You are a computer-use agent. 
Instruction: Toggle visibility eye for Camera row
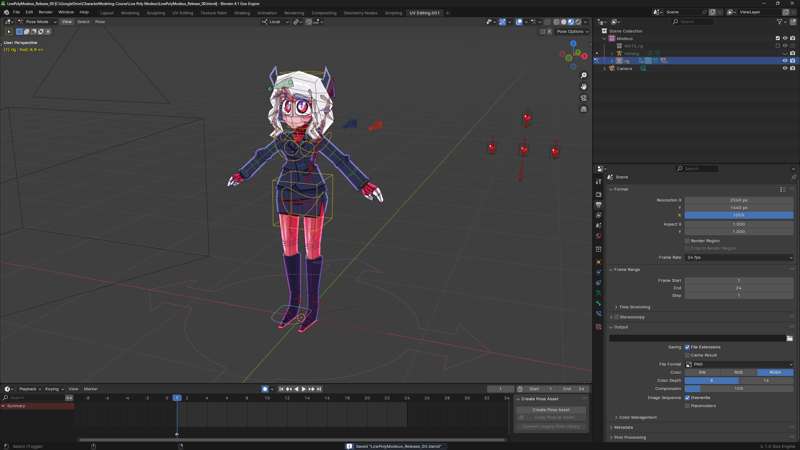pyautogui.click(x=785, y=68)
